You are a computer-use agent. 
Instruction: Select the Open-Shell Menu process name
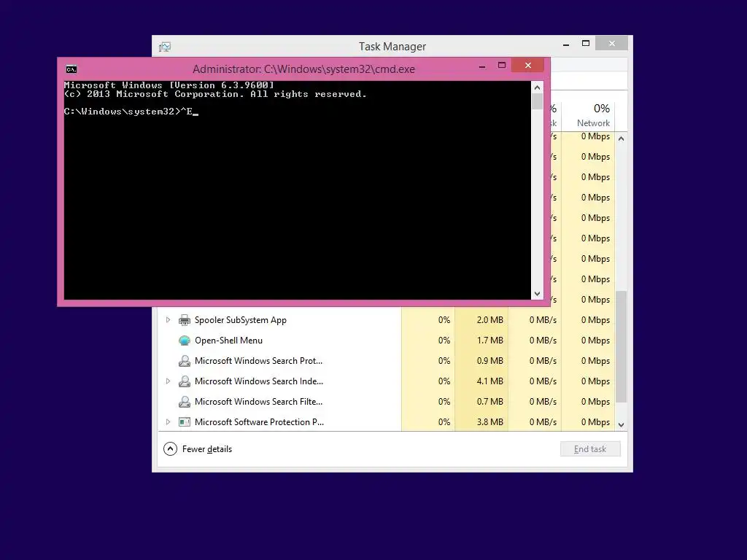(228, 341)
